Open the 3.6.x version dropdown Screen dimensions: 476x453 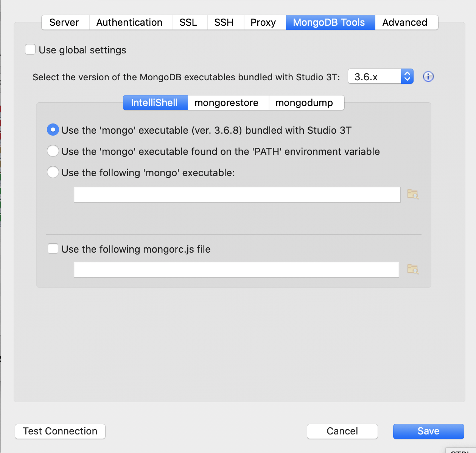381,77
